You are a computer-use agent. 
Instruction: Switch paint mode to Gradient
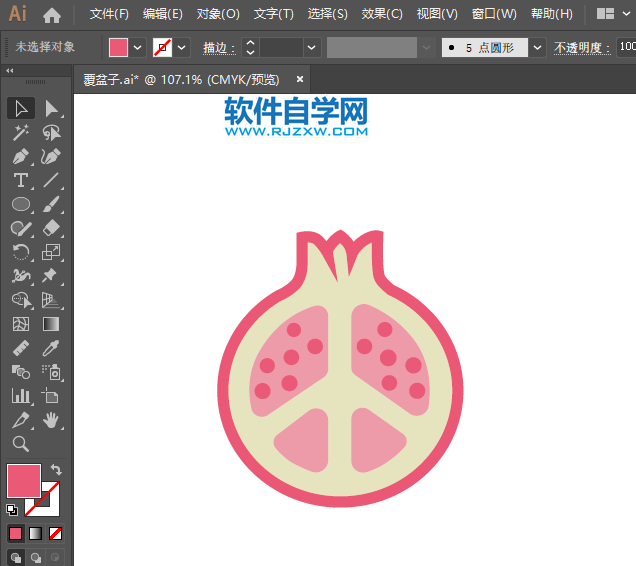35,534
